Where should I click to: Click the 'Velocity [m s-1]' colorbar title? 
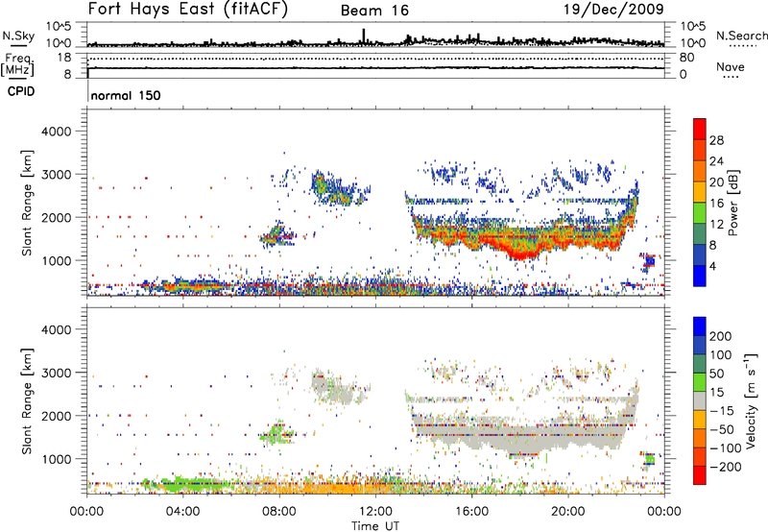click(751, 400)
